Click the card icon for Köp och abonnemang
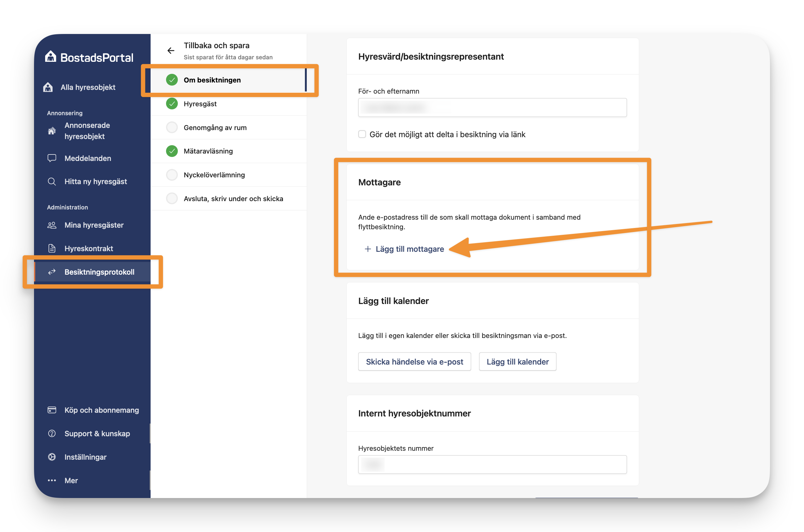The image size is (804, 532). [x=52, y=410]
